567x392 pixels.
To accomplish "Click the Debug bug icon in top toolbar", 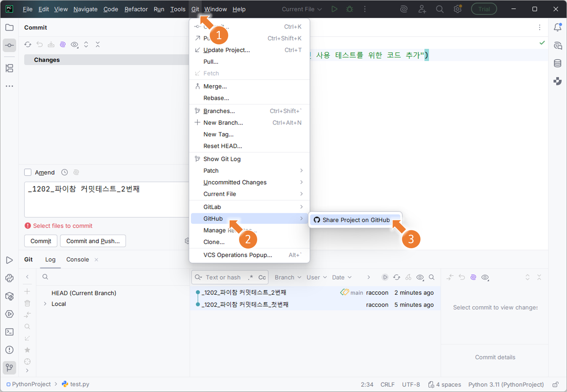I will tap(350, 9).
